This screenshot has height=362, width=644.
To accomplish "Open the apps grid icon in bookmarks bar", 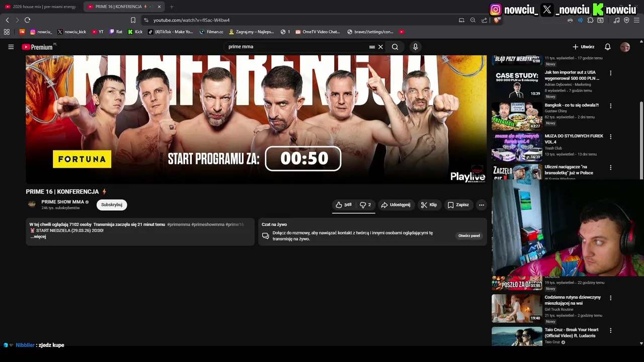I will tap(7, 32).
